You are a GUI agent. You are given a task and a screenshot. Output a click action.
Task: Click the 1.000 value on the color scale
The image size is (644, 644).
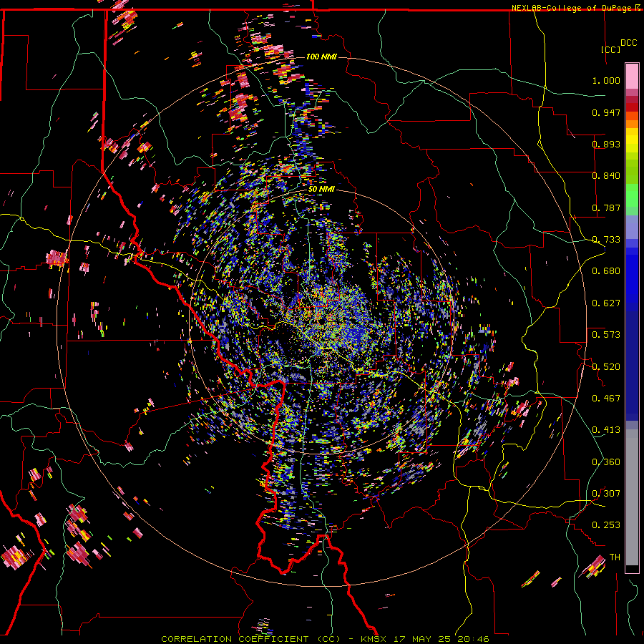(606, 80)
